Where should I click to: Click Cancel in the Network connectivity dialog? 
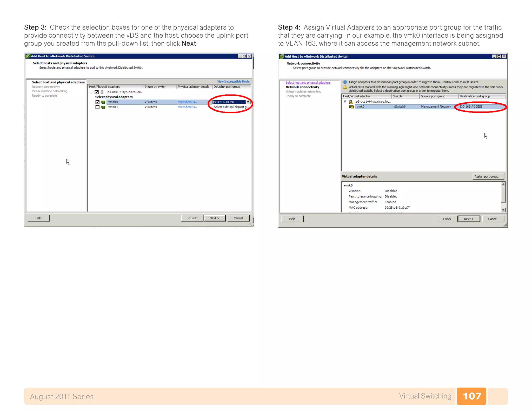(493, 219)
